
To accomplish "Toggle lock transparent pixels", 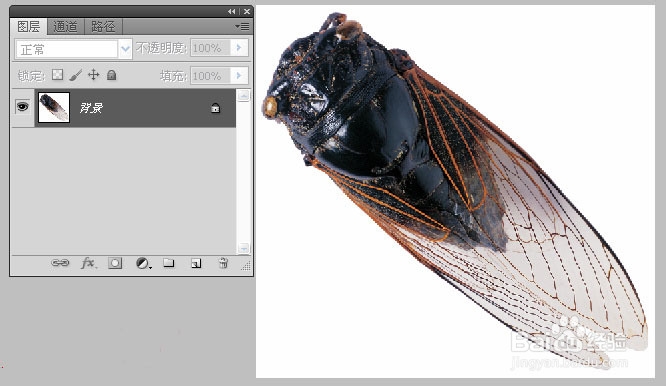I will coord(57,75).
